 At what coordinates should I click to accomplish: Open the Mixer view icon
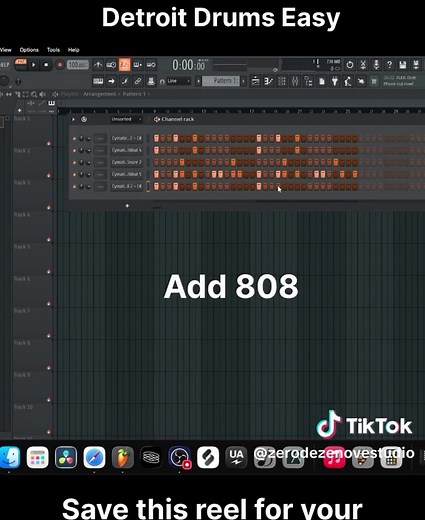tap(295, 81)
